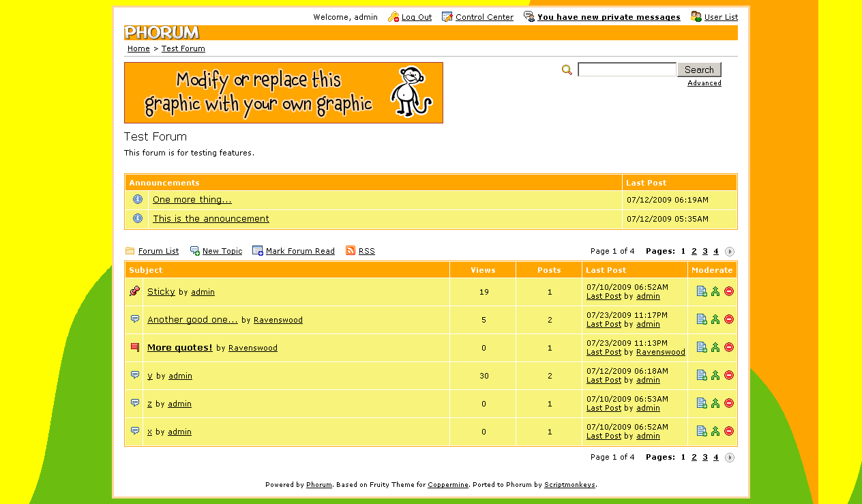Click the red delete icon in Sticky row

(729, 291)
